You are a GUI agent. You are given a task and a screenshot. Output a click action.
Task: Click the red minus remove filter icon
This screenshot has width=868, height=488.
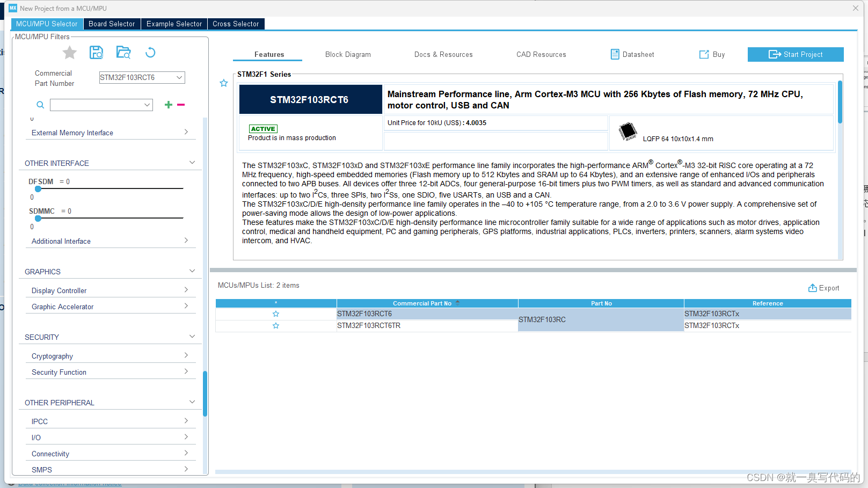pyautogui.click(x=181, y=105)
